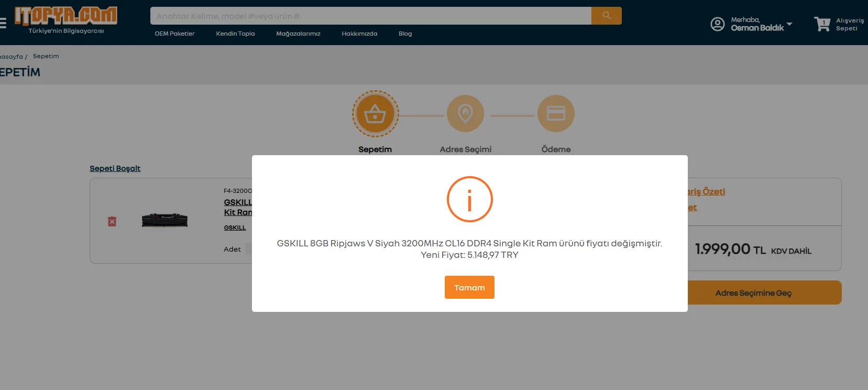The image size is (868, 390).
Task: Click the Alışveriş Sepeti label
Action: (850, 24)
